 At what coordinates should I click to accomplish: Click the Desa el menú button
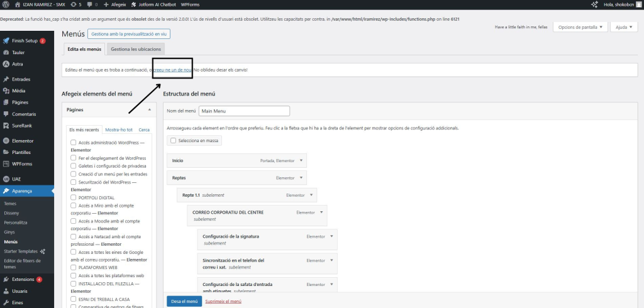pos(184,301)
